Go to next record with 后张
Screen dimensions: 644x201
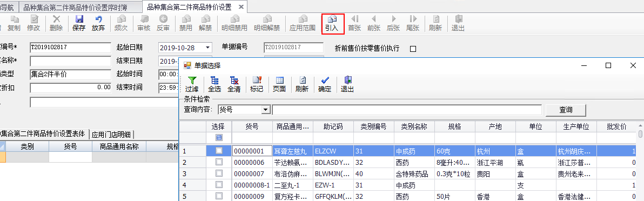click(393, 23)
